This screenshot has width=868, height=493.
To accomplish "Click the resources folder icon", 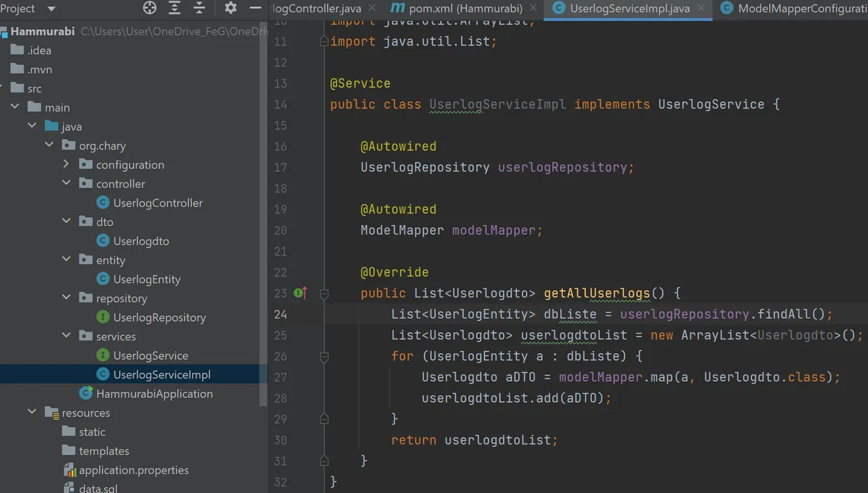I will 52,412.
